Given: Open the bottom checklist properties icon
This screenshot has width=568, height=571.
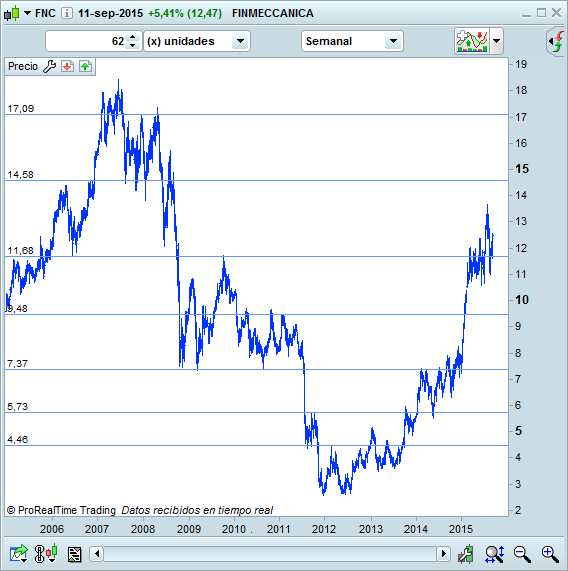Looking at the screenshot, I should [x=75, y=554].
